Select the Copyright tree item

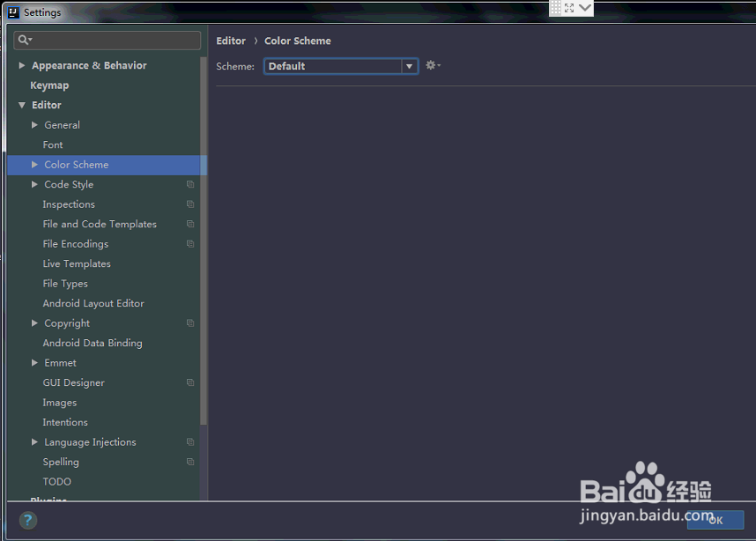point(67,323)
